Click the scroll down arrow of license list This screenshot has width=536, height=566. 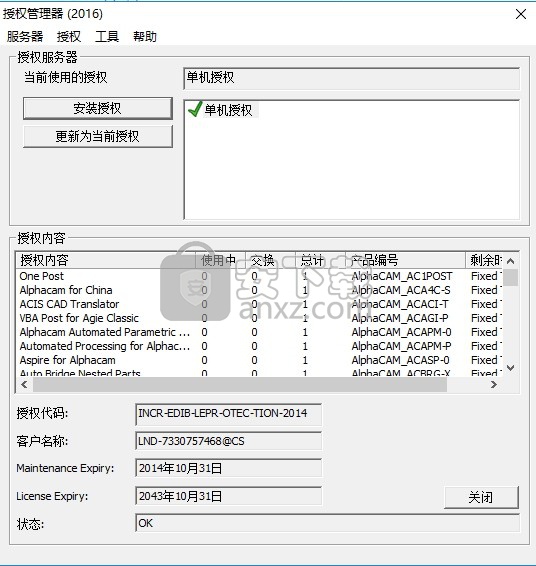tap(510, 368)
